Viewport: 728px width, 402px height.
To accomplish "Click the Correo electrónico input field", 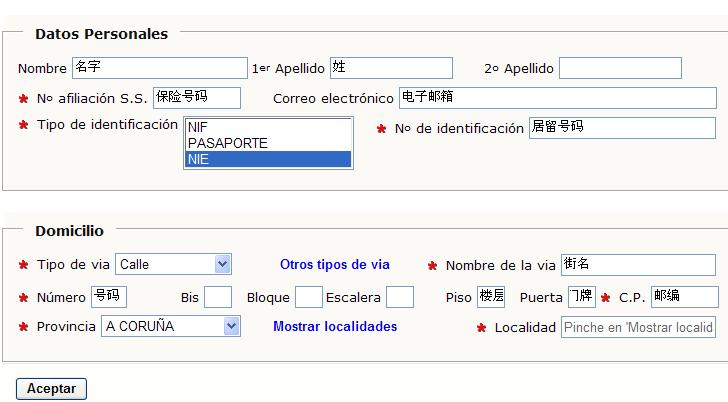I will pyautogui.click(x=557, y=98).
